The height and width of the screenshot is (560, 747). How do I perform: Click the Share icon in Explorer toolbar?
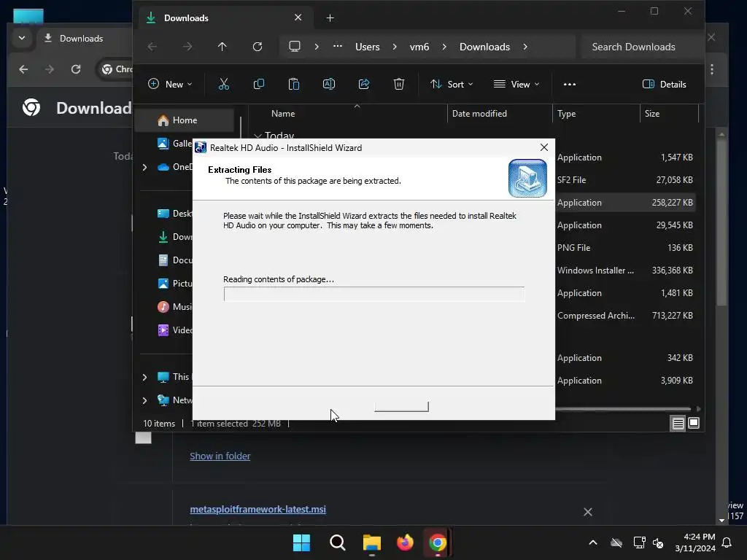point(364,85)
